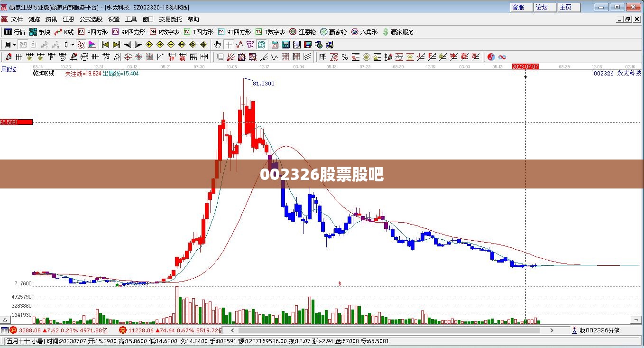Click the 客服 button in title bar
Viewport: 644px width, 348px height.
(521, 7)
